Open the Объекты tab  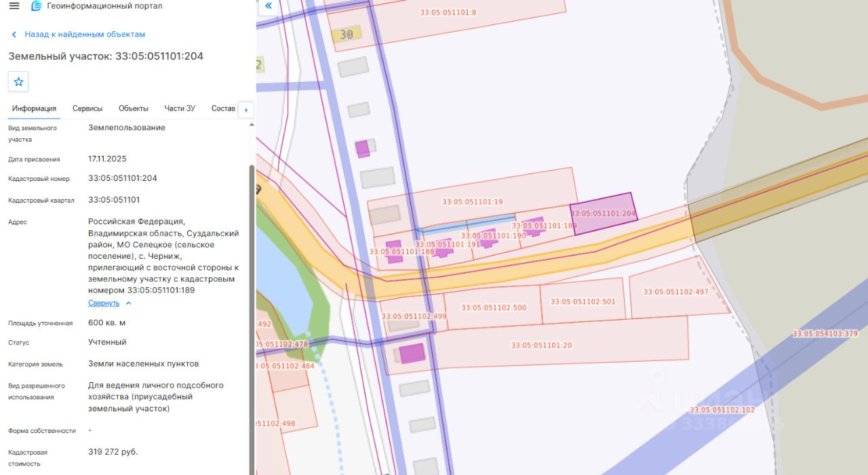click(x=134, y=108)
